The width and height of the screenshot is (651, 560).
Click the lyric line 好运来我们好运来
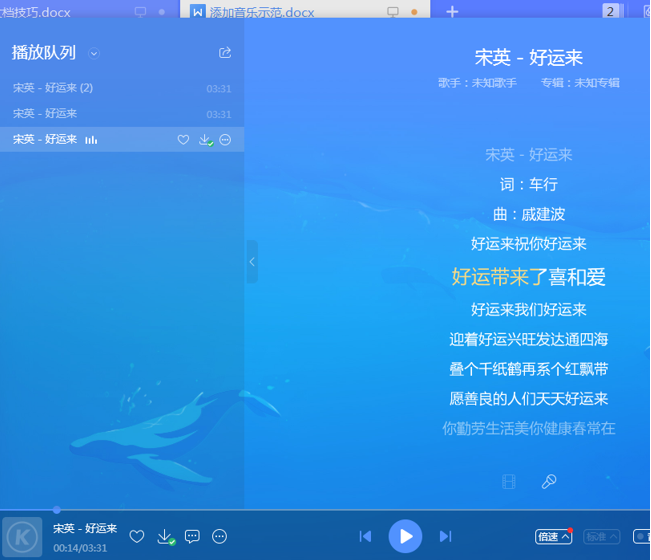point(529,310)
